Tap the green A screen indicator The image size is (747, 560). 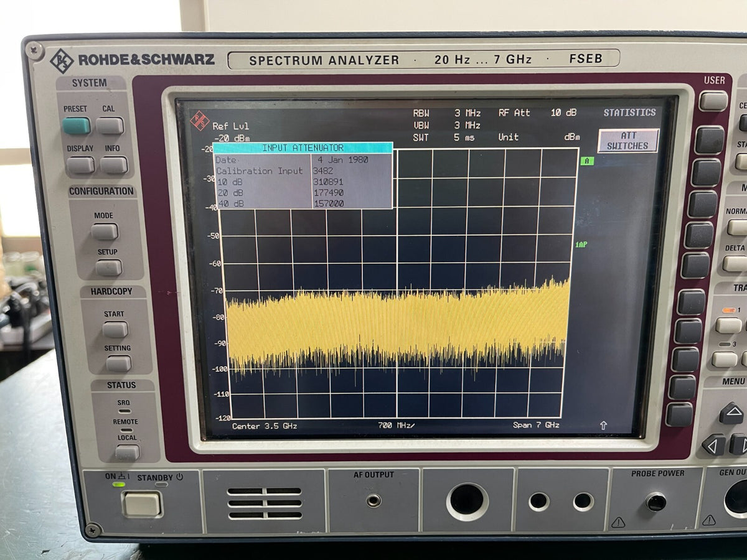586,161
